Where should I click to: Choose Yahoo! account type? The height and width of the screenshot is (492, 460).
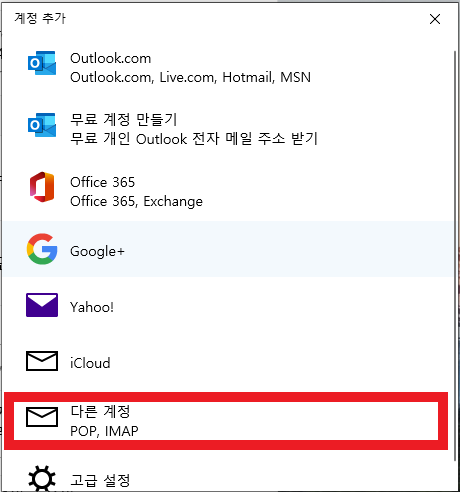(228, 305)
